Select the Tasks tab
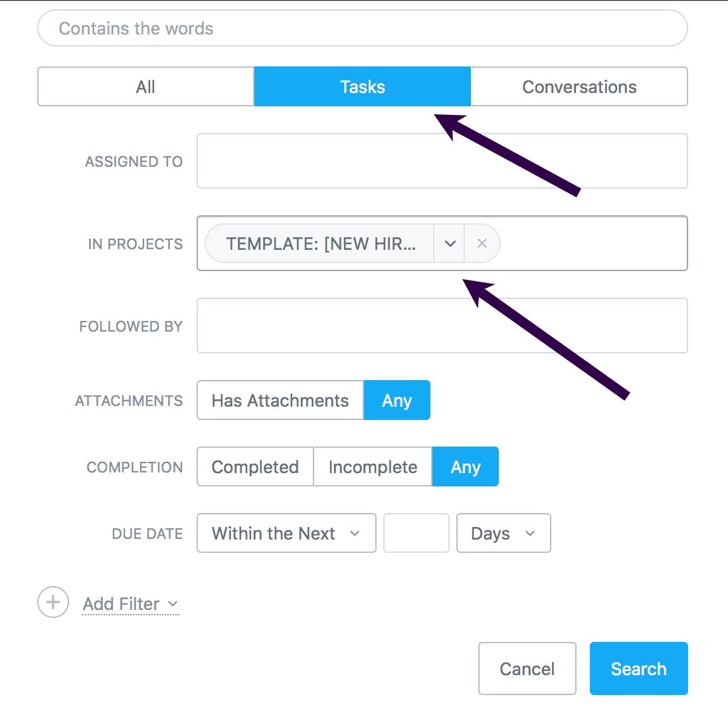This screenshot has width=728, height=715. 362,86
